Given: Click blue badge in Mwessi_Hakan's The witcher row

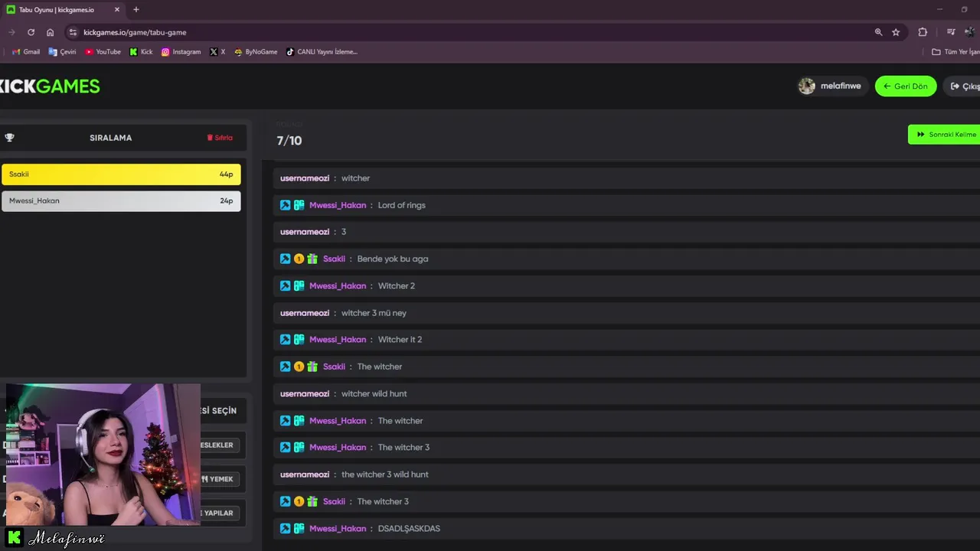Looking at the screenshot, I should (x=285, y=420).
